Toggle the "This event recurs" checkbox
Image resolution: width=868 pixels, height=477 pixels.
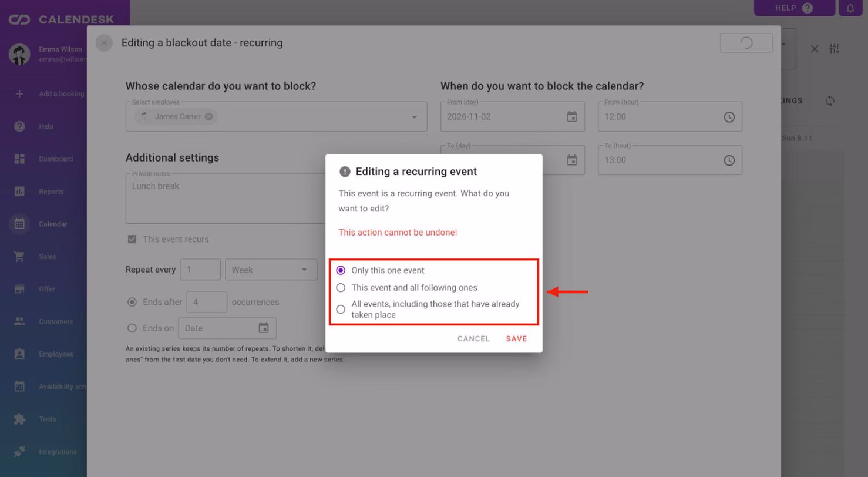click(x=132, y=239)
